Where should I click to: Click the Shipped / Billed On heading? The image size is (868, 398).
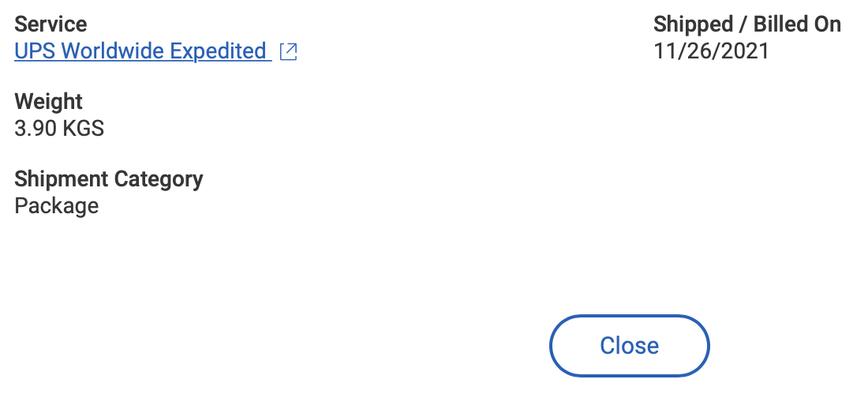pyautogui.click(x=746, y=24)
